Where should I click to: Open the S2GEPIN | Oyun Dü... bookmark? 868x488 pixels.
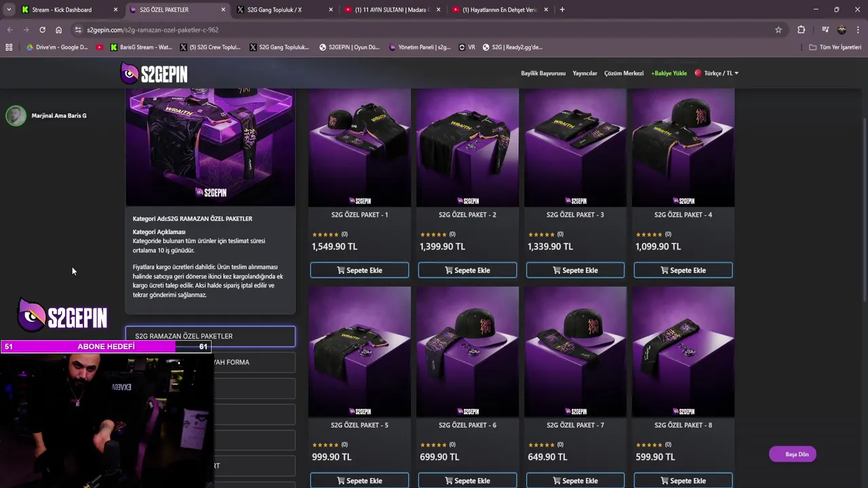click(x=349, y=47)
